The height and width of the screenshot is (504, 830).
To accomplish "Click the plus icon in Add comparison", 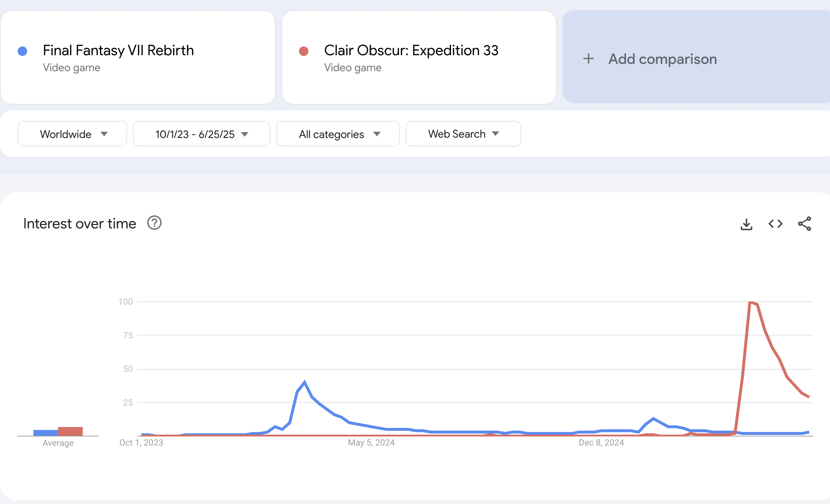I will [x=588, y=58].
